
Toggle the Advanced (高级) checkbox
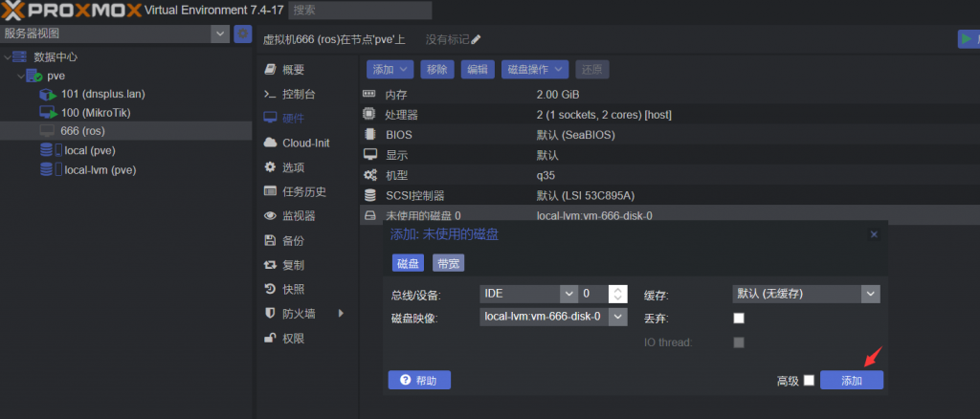pos(809,381)
